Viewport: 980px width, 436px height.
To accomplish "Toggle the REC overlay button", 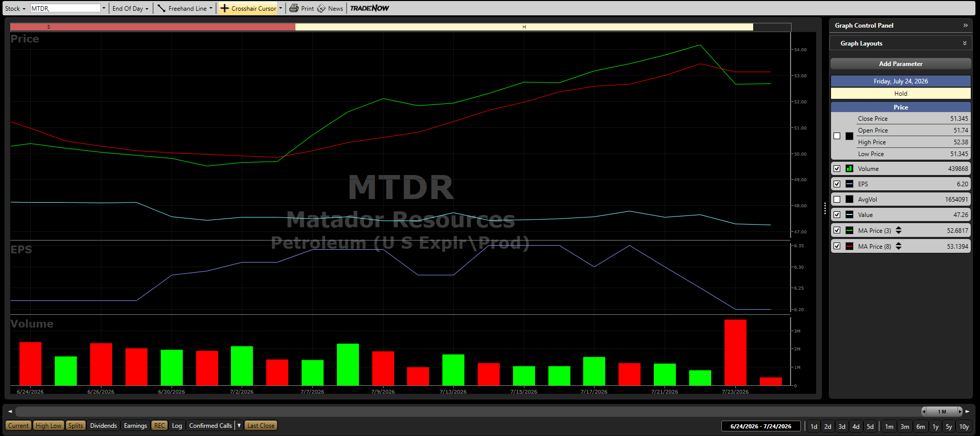I will tap(160, 426).
